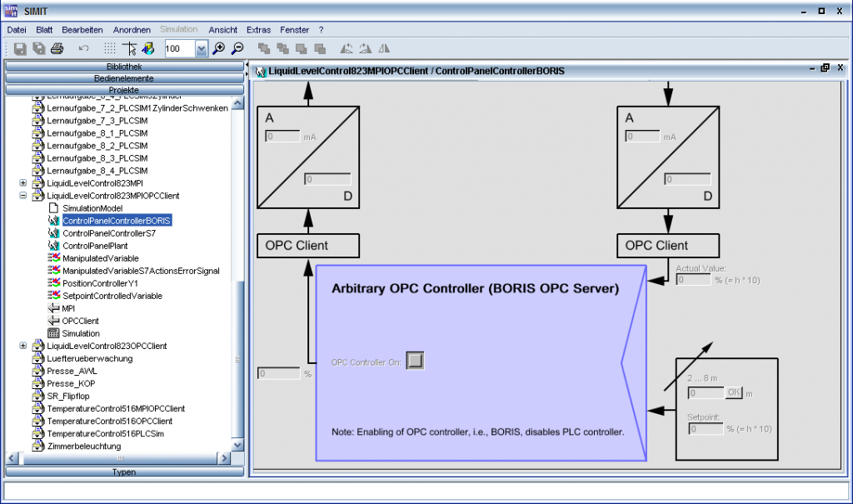Open the Bibliothek panel header
The height and width of the screenshot is (504, 853).
click(x=123, y=66)
